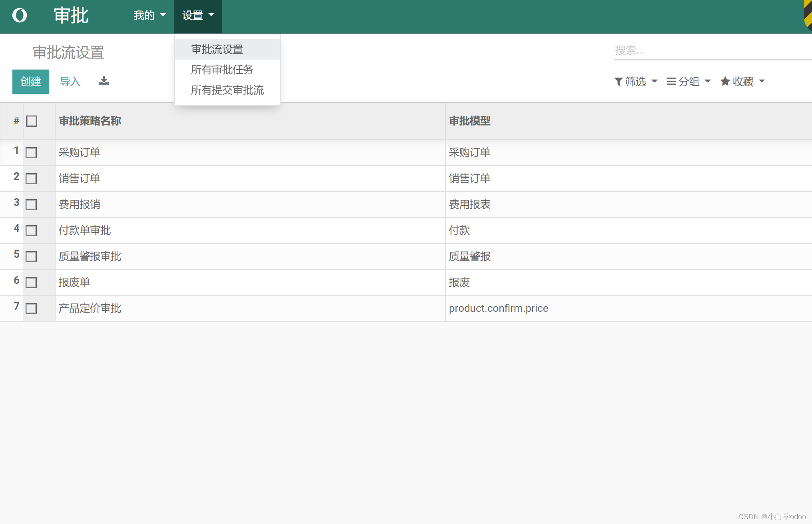The height and width of the screenshot is (524, 812).
Task: Select 所有审批任务 menu entry
Action: click(222, 70)
